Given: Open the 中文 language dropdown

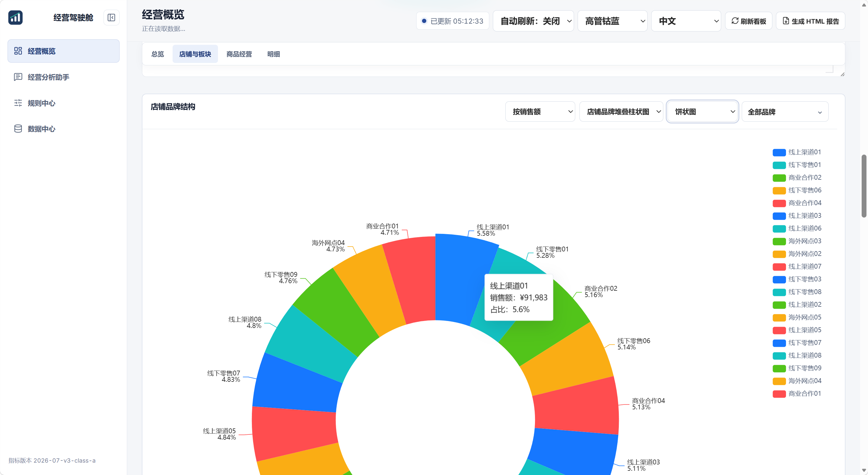Looking at the screenshot, I should [686, 21].
